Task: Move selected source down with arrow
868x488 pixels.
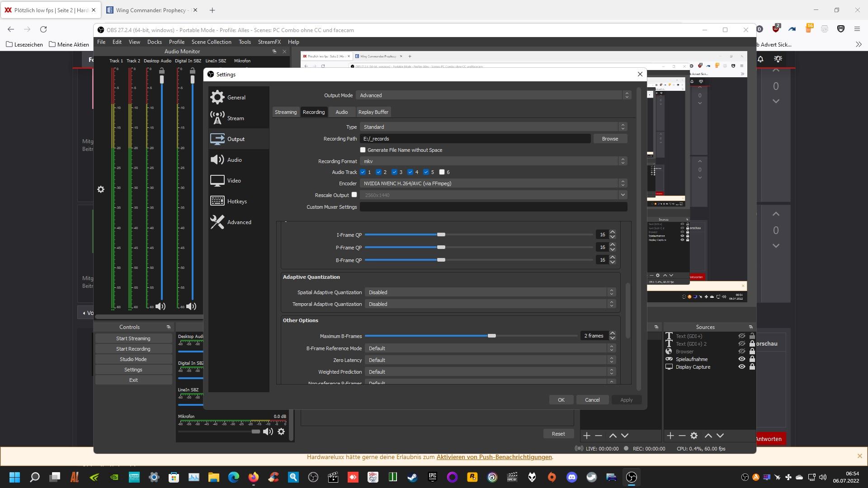Action: (720, 436)
